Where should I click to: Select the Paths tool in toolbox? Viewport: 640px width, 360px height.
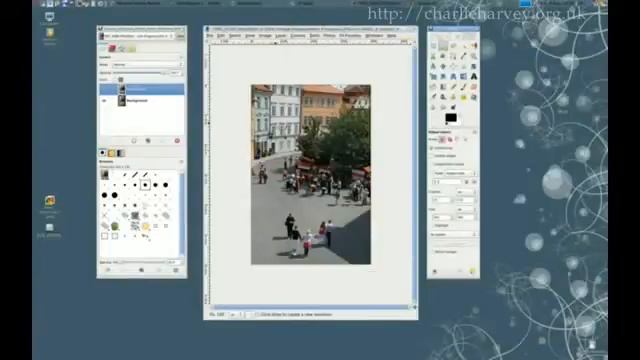tap(453, 56)
